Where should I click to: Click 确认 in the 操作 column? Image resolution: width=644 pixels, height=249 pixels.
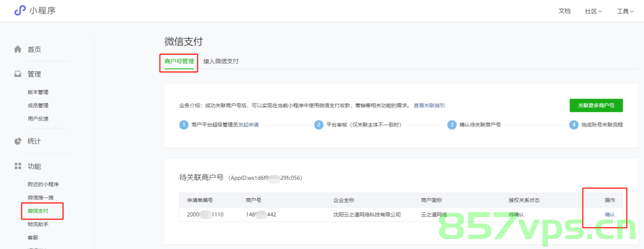[610, 215]
